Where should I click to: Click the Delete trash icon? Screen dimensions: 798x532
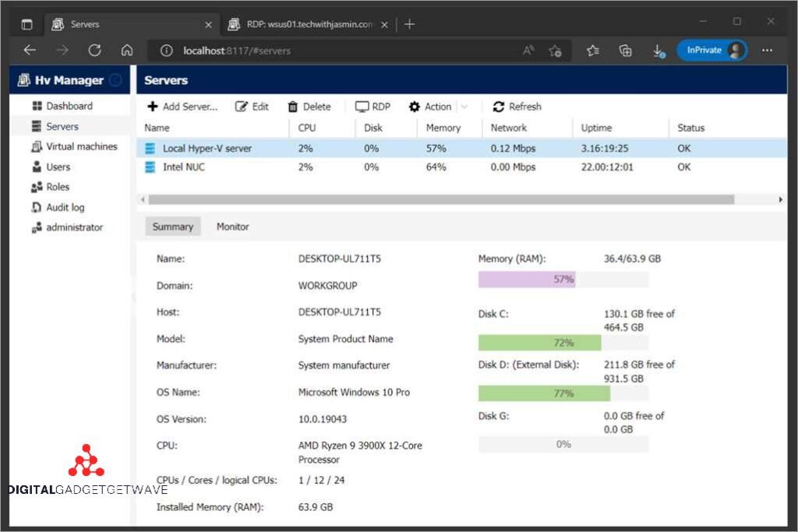click(x=293, y=107)
